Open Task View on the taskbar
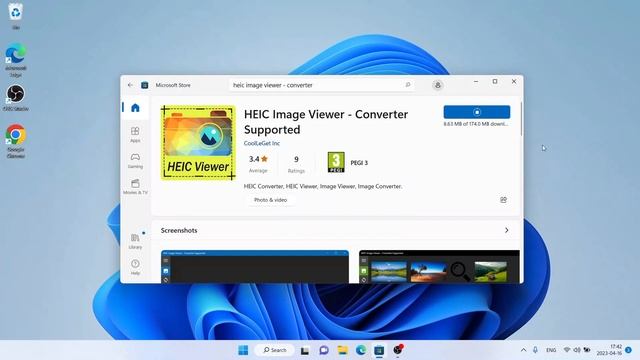Image resolution: width=640 pixels, height=360 pixels. (304, 350)
